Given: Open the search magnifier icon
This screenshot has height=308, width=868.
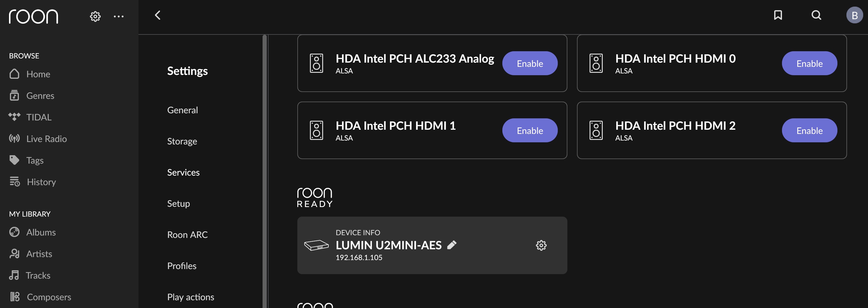Looking at the screenshot, I should click(816, 15).
